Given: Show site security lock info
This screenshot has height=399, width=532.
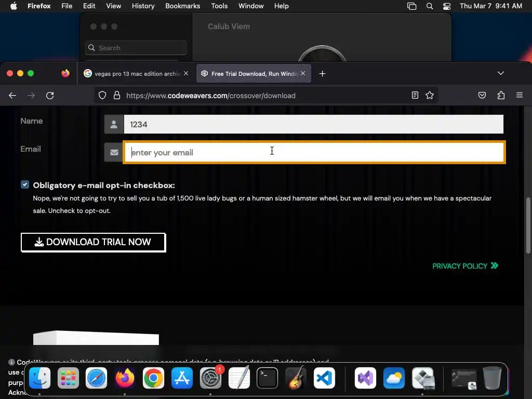Looking at the screenshot, I should (x=117, y=96).
